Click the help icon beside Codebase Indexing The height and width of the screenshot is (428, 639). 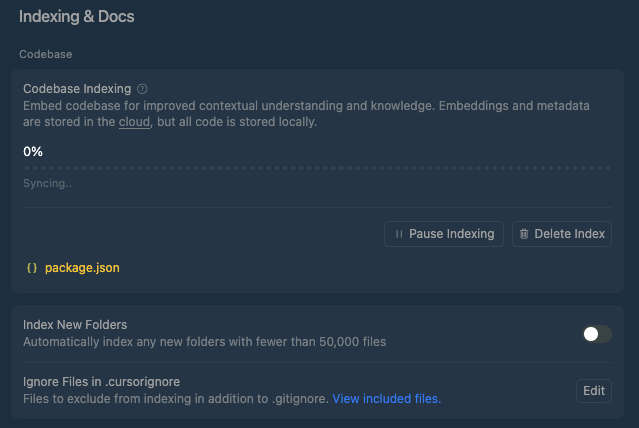click(x=142, y=89)
